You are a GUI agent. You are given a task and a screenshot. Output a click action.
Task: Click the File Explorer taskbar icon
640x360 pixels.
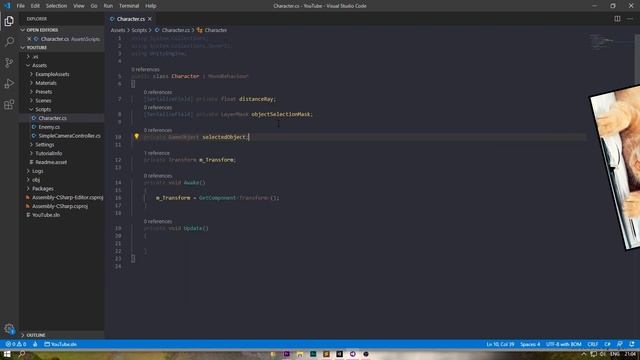pos(300,354)
